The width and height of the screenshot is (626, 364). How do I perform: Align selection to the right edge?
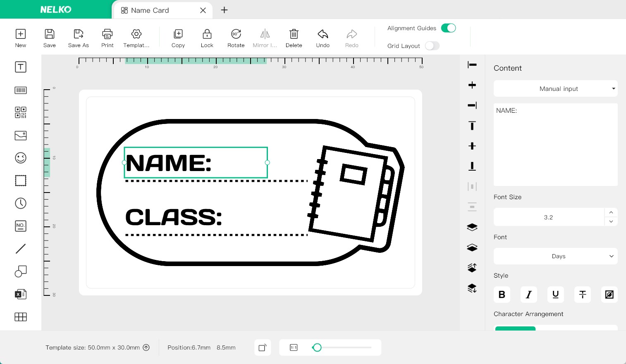point(472,105)
